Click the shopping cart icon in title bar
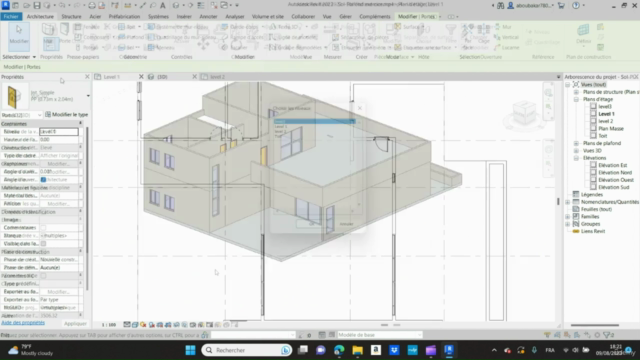This screenshot has width=640, height=360. coord(561,5)
